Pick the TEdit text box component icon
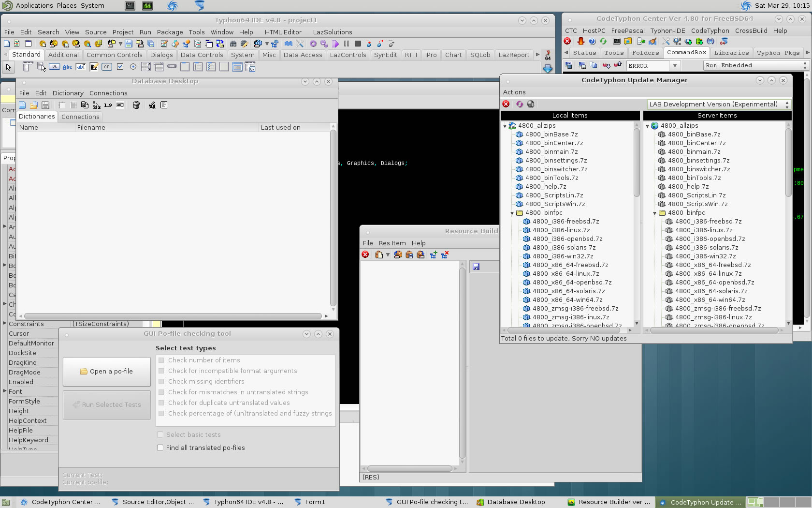 [81, 67]
